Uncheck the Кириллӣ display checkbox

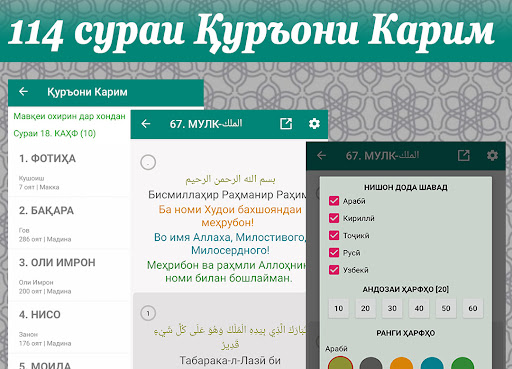[334, 218]
